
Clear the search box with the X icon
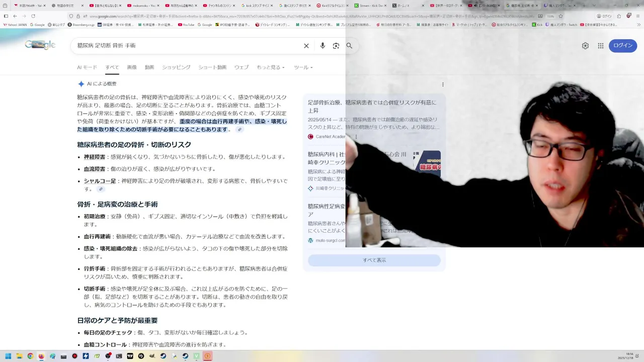pos(306,46)
